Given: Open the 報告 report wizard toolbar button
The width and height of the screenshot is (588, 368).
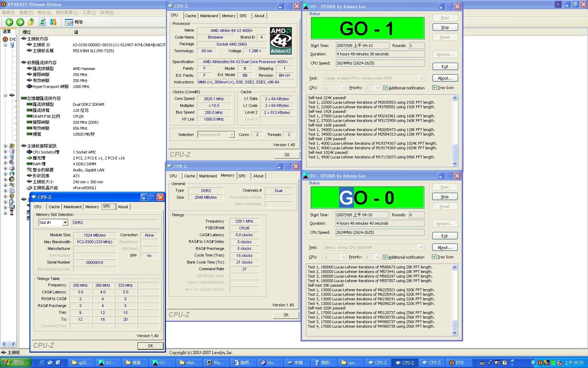Looking at the screenshot, I should tap(74, 22).
